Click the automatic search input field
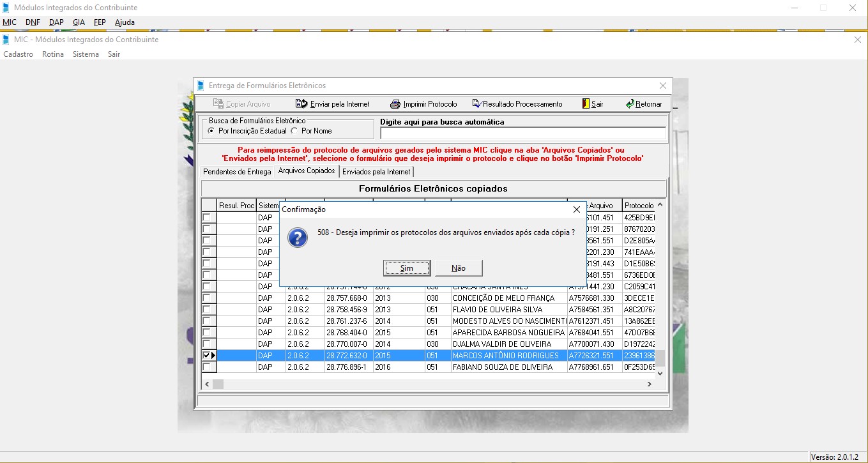 (x=522, y=133)
